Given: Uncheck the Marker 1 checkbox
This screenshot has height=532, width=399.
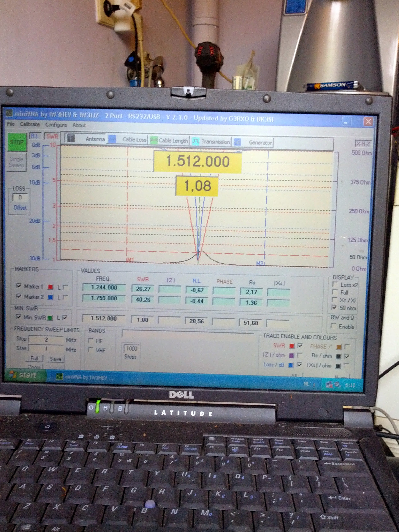Looking at the screenshot, I should pyautogui.click(x=18, y=285).
